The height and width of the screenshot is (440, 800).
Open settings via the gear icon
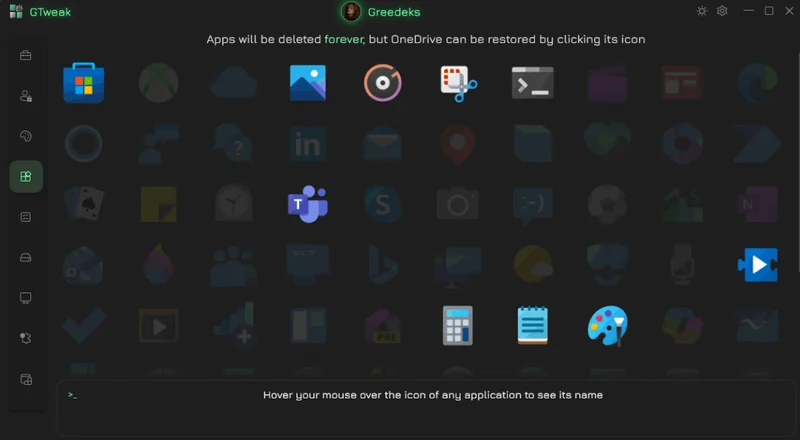click(722, 11)
